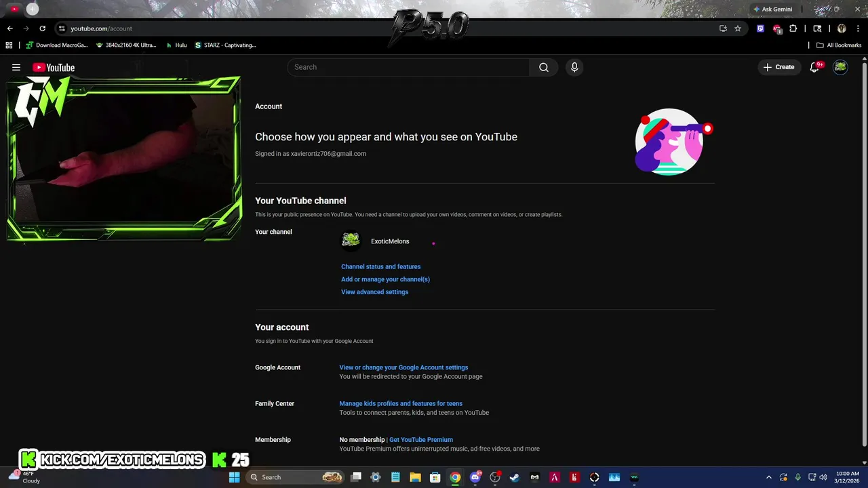Screen dimensions: 868x488
Task: Open the YouTube account avatar menu
Action: pyautogui.click(x=840, y=67)
